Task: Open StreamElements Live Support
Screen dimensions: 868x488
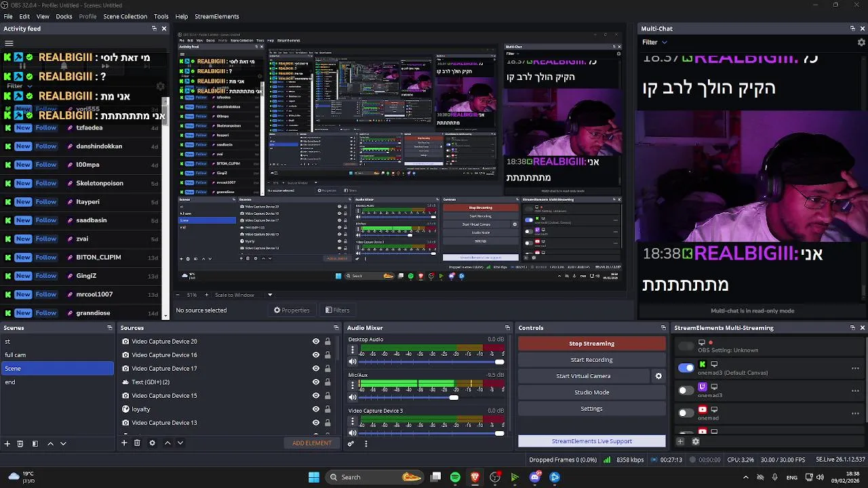Action: [x=591, y=441]
